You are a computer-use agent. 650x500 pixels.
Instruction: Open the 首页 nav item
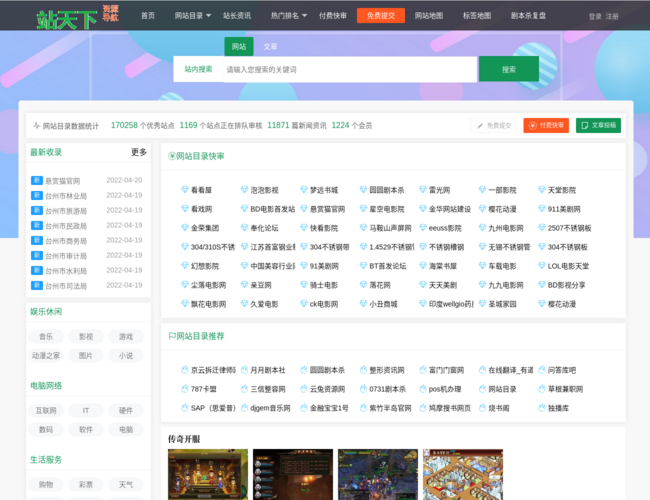click(148, 16)
